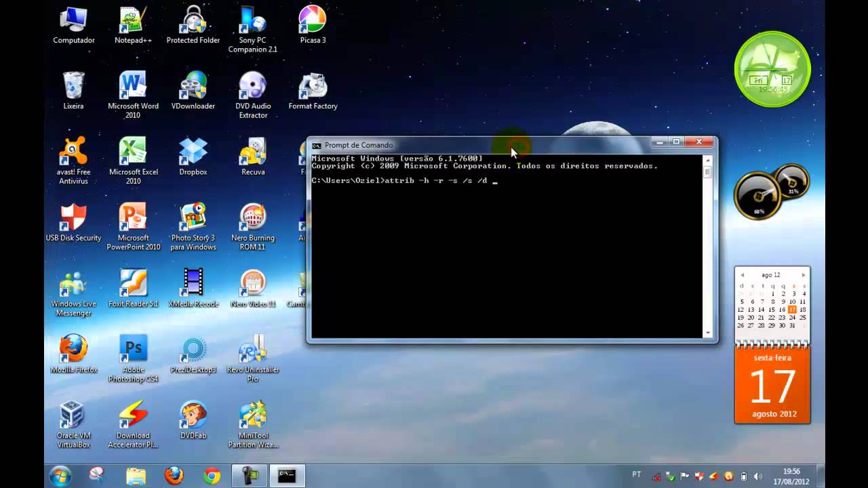Launch Revo Uninstaller Pro shortcut
868x488 pixels.
coord(253,359)
